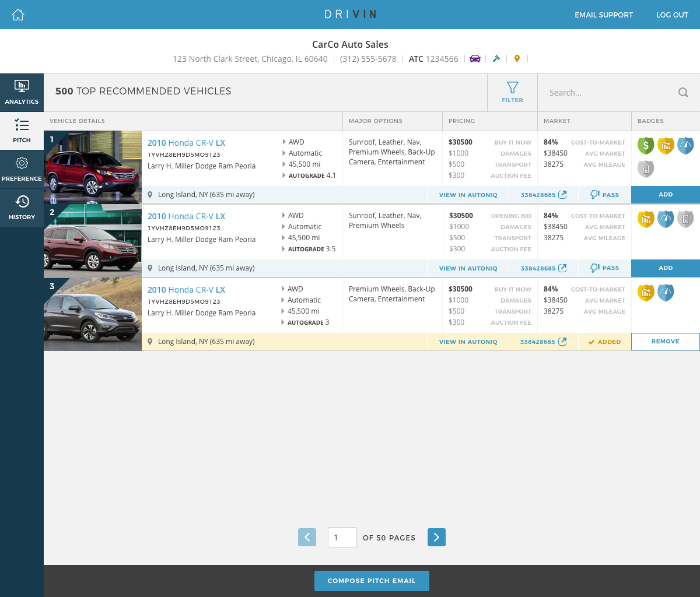Click the Vehicle Details column header
This screenshot has height=597, width=700.
pyautogui.click(x=77, y=121)
